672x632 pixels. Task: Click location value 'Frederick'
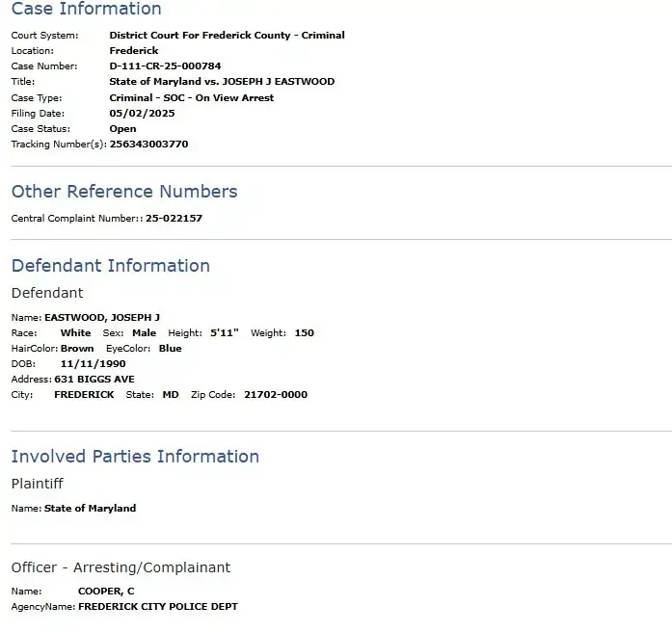(x=134, y=50)
